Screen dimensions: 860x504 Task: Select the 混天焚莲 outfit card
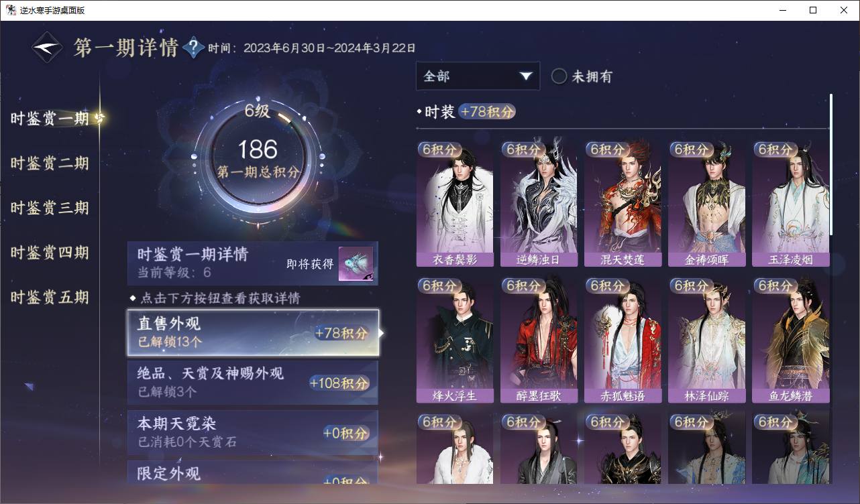pos(623,203)
